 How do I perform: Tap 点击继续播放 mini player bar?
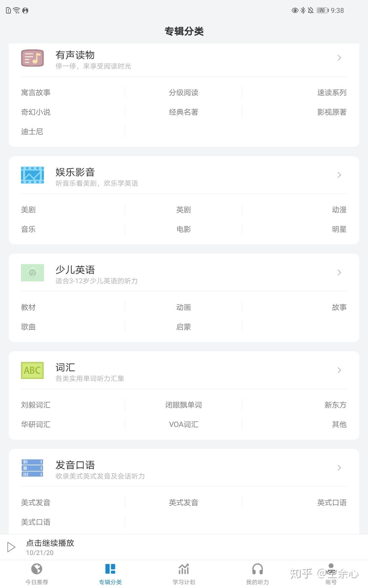pos(184,547)
